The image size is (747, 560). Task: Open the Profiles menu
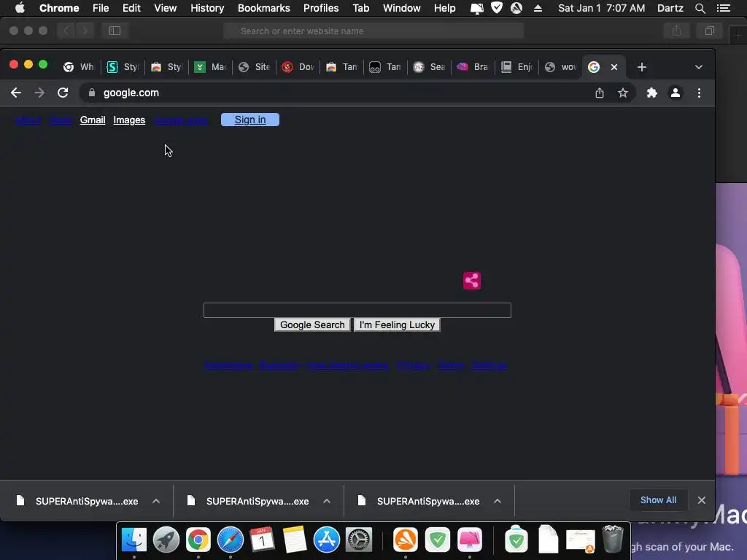(x=321, y=8)
